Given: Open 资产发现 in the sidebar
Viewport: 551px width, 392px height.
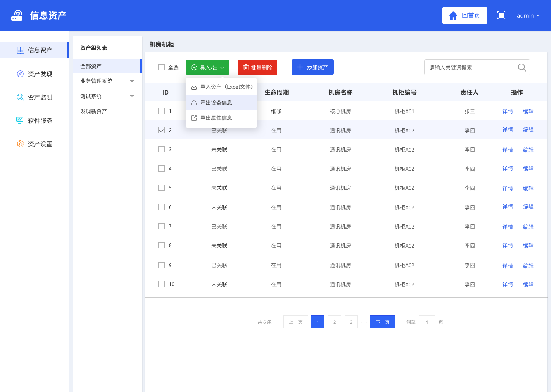Looking at the screenshot, I should click(34, 73).
